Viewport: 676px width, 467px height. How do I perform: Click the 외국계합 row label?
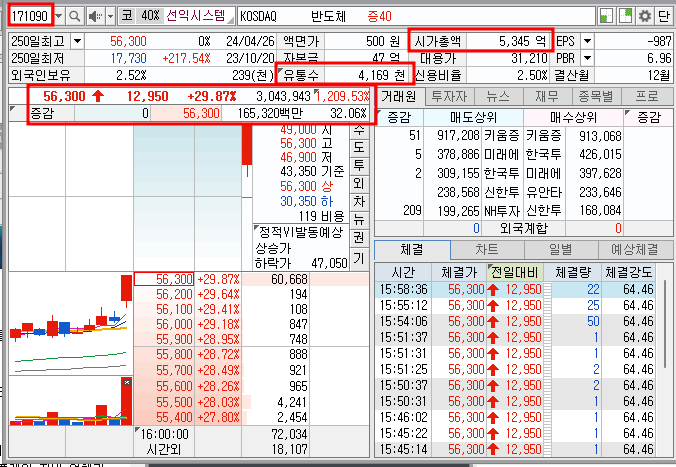tap(523, 228)
